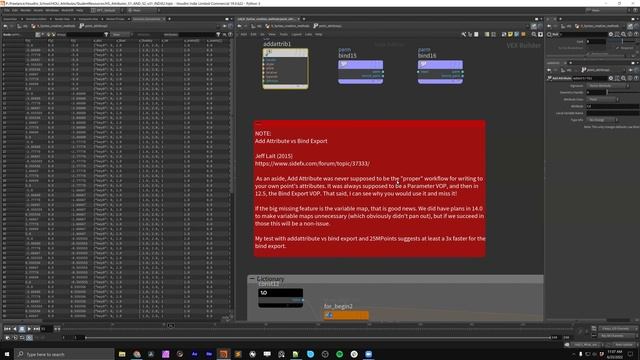This screenshot has height=360, width=640.
Task: Open File Explorer from the taskbar
Action: pyautogui.click(x=122, y=354)
